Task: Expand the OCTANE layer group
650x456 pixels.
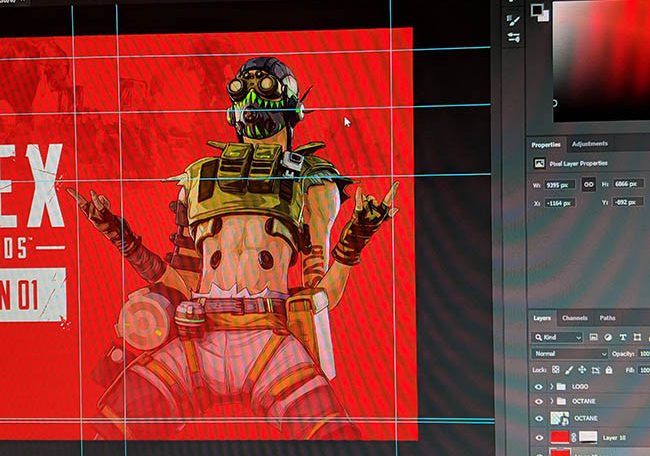Action: click(x=551, y=402)
